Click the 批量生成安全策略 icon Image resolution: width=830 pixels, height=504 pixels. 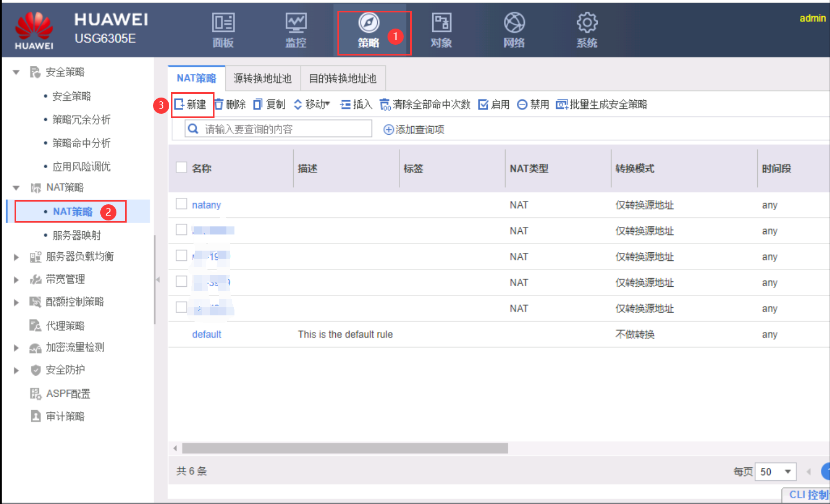tap(562, 105)
